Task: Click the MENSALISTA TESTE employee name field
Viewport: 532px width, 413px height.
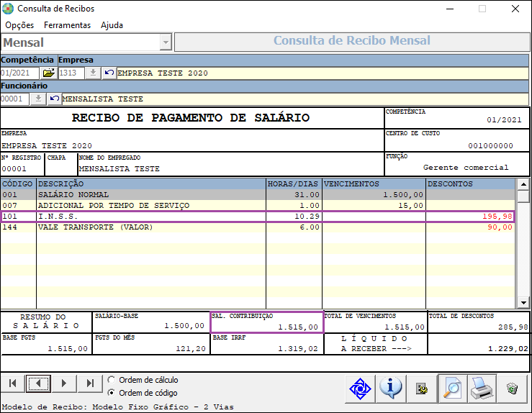Action: coord(295,99)
